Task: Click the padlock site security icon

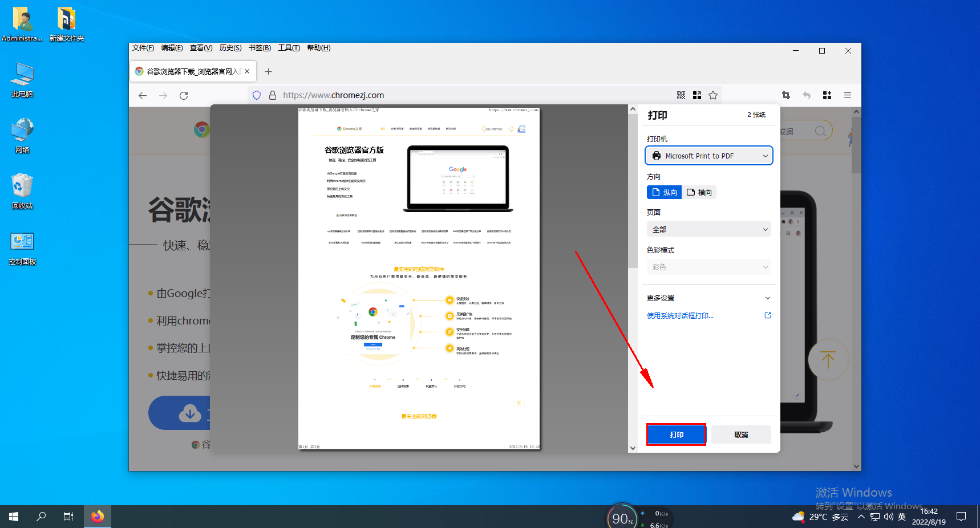Action: click(x=273, y=95)
